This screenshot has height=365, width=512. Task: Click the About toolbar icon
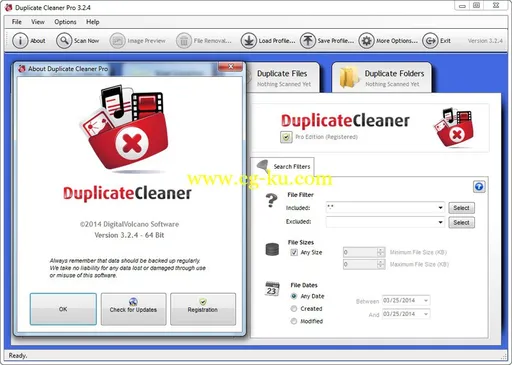tap(20, 41)
